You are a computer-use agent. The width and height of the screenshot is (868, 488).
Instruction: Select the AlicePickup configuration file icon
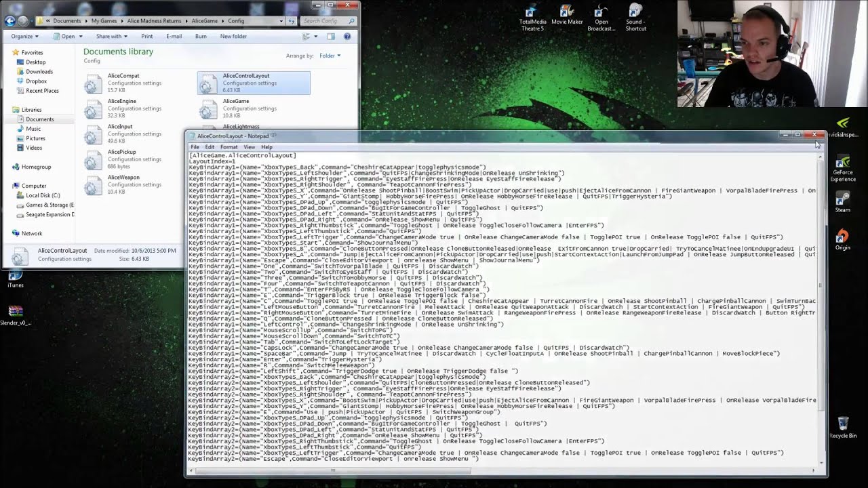coord(93,160)
